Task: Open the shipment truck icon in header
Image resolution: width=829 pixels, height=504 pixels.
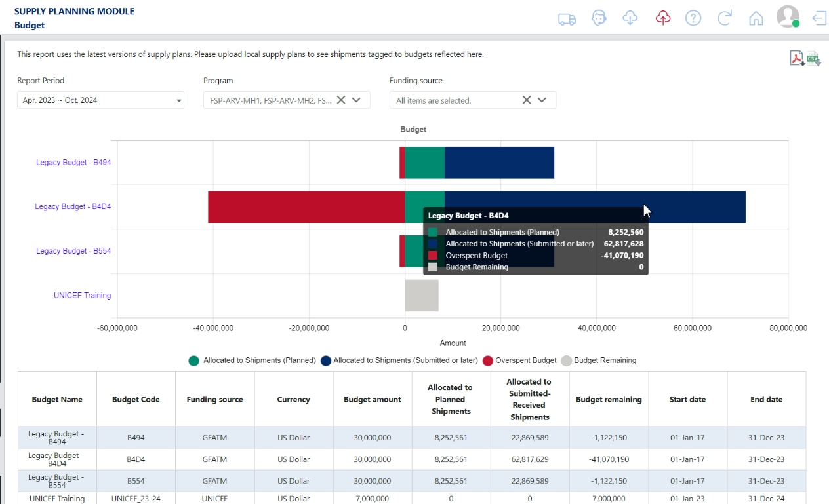Action: tap(567, 18)
